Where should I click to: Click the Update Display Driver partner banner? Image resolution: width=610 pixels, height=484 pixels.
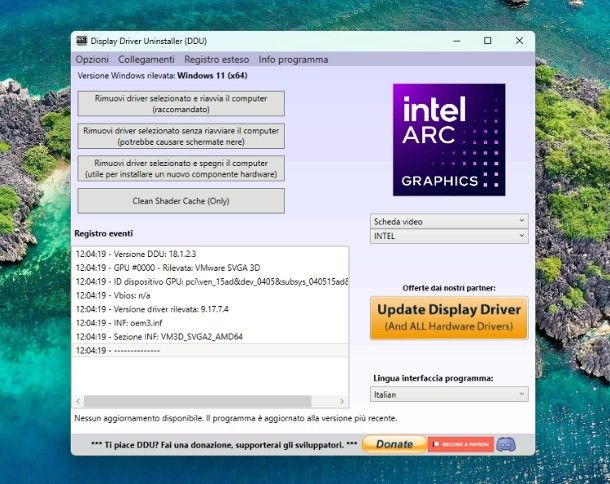click(x=449, y=317)
